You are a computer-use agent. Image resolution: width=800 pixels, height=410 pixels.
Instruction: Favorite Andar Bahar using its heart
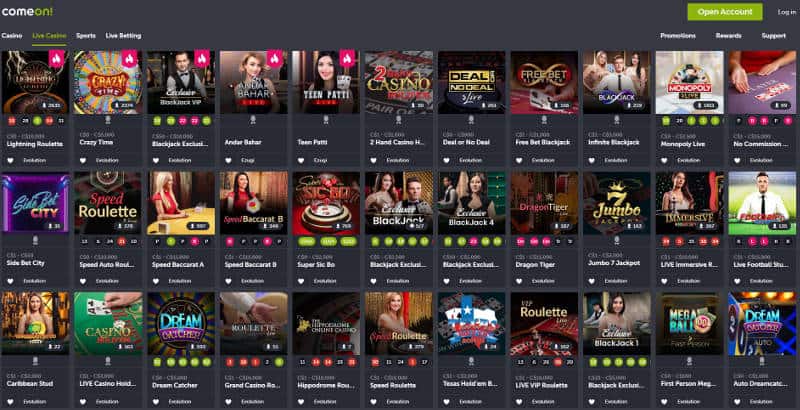tap(228, 160)
